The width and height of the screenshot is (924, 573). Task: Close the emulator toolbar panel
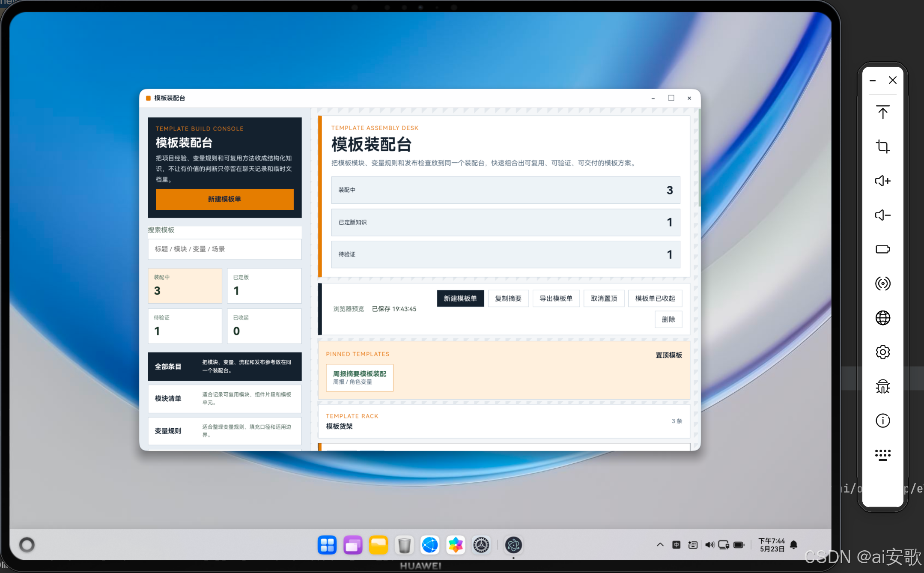(x=893, y=80)
